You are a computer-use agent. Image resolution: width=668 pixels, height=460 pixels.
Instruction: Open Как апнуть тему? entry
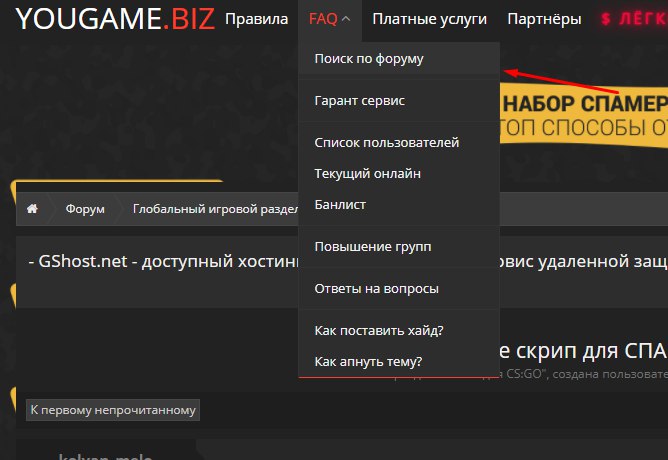[x=399, y=361]
